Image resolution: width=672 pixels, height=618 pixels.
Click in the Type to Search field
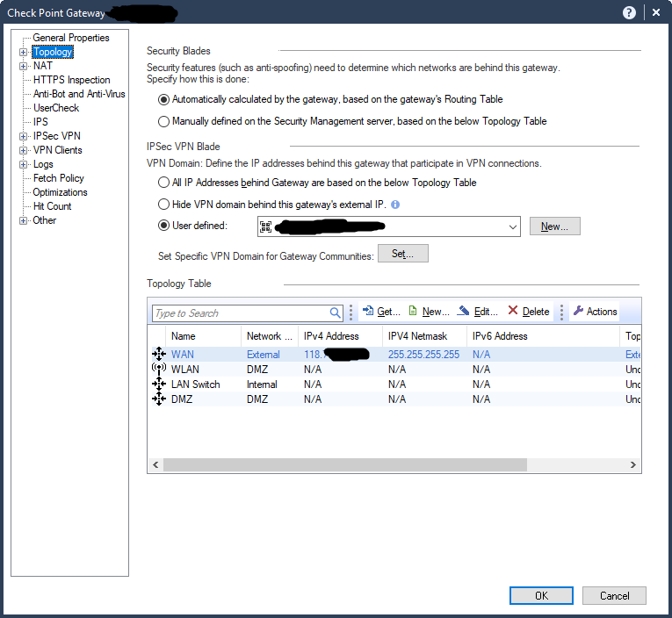coord(239,313)
